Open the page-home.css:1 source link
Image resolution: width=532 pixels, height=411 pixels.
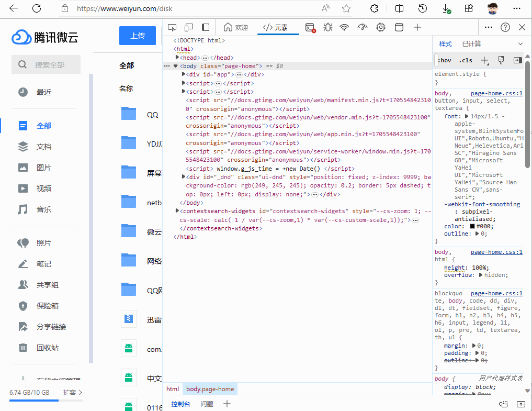[x=496, y=93]
